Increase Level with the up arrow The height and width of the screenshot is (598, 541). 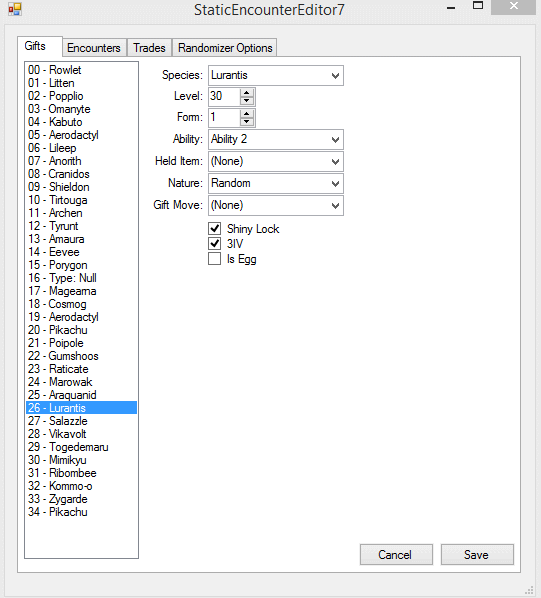247,93
